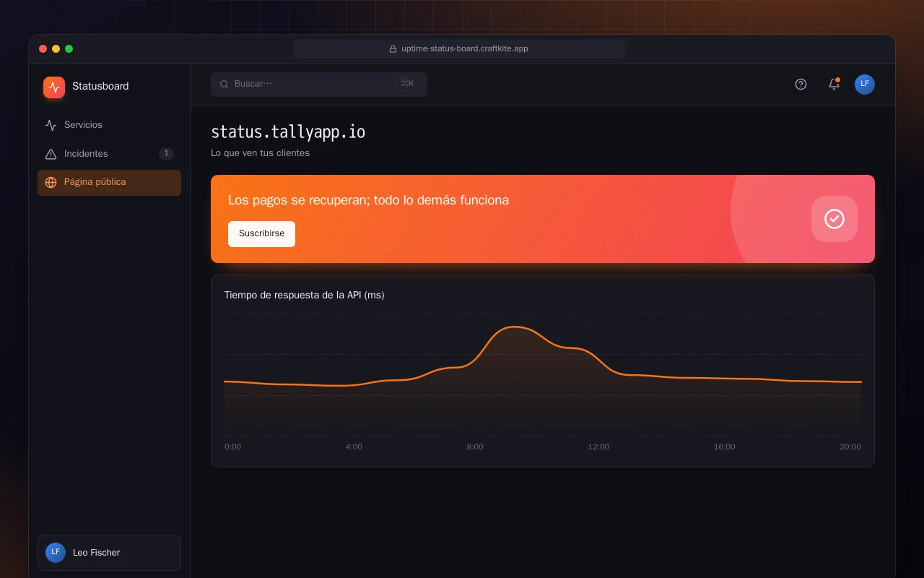Click the ⌘K shortcut hint

coord(407,84)
